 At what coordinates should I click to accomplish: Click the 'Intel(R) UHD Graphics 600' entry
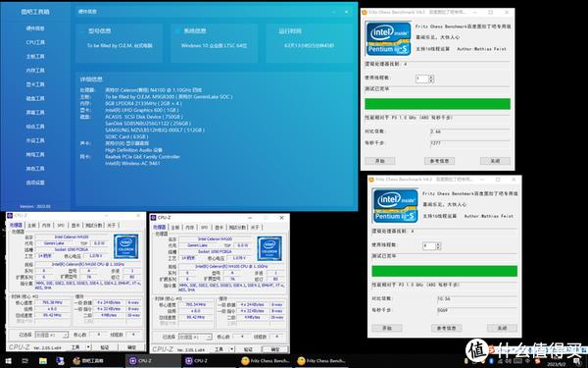tap(142, 110)
